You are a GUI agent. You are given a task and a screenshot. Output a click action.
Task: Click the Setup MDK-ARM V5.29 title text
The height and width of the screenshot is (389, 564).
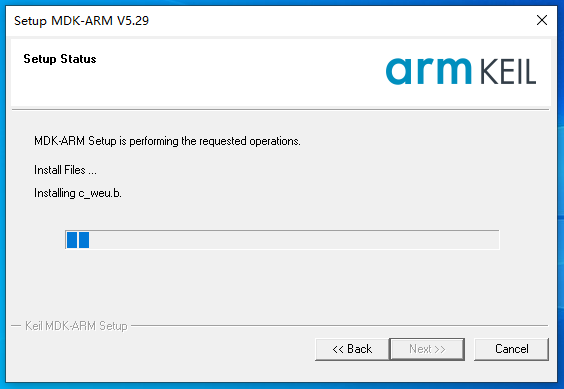(81, 21)
